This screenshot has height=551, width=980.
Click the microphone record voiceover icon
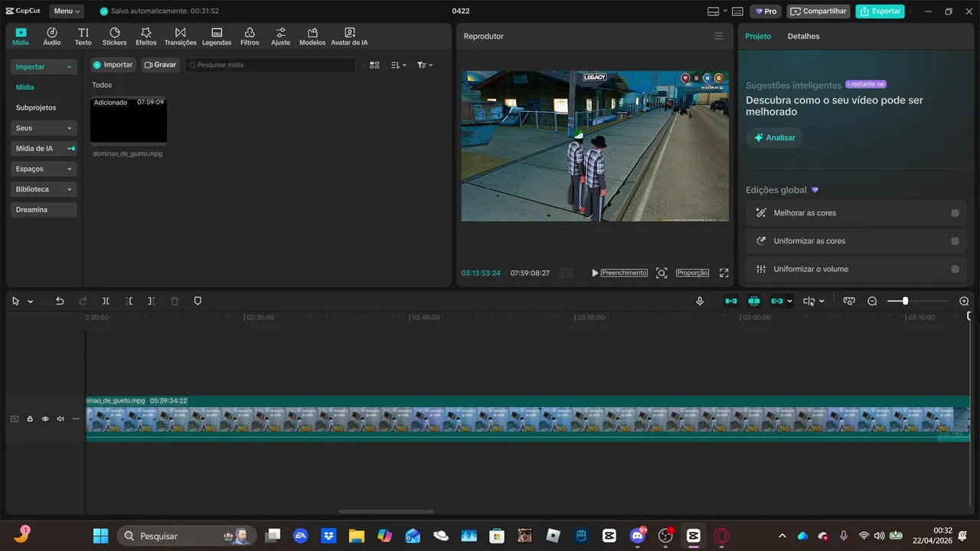(700, 302)
